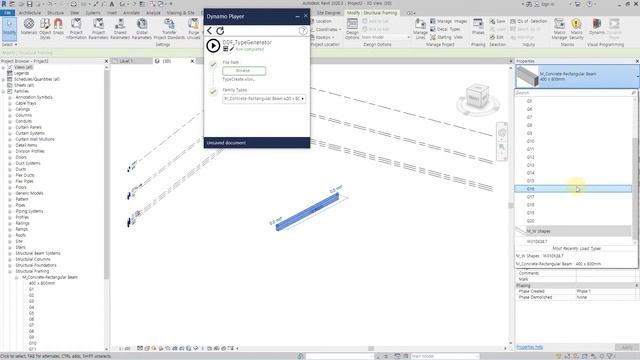
Task: Click Manage Images in the ribbon
Action: coord(449,21)
